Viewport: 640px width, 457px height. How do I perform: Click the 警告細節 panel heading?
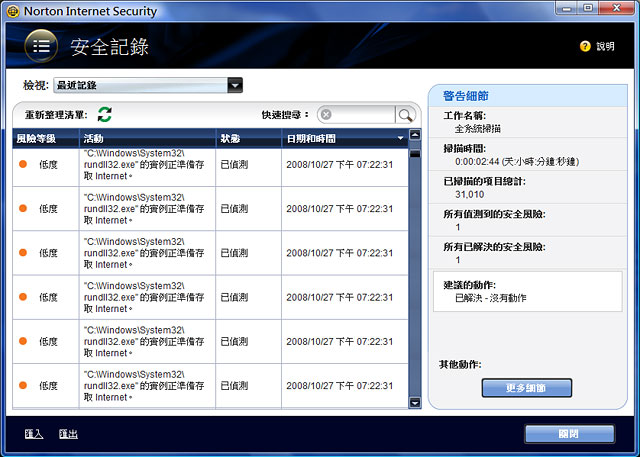pyautogui.click(x=466, y=96)
